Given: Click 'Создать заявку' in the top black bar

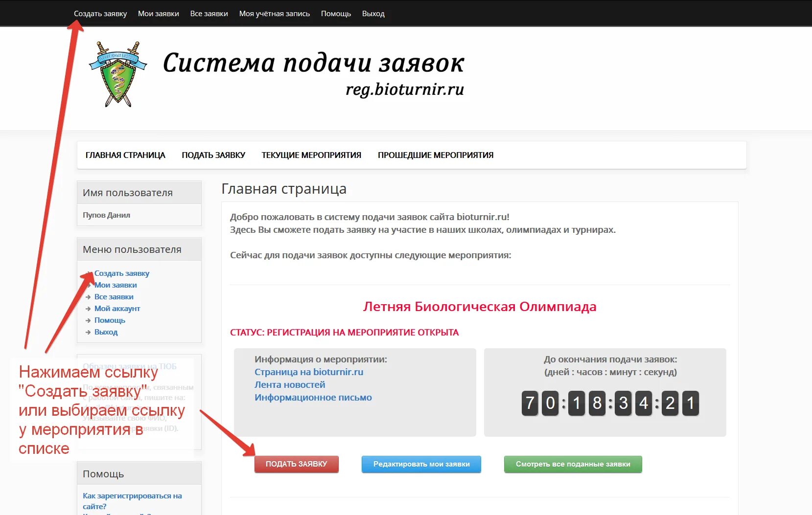Looking at the screenshot, I should 100,14.
